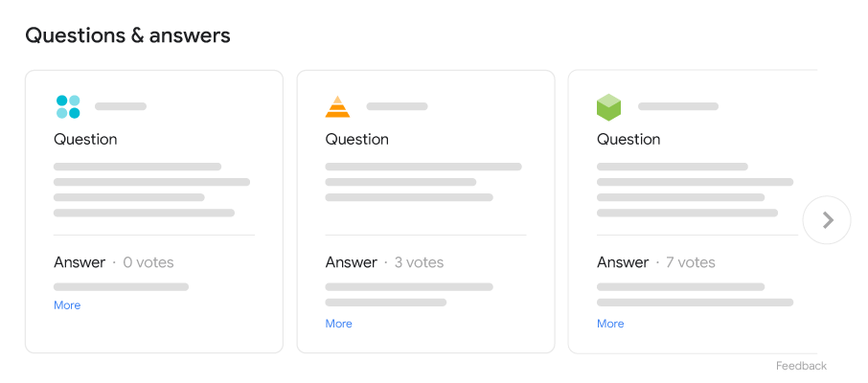Click the '0 votes' count text
This screenshot has width=868, height=383.
[148, 262]
